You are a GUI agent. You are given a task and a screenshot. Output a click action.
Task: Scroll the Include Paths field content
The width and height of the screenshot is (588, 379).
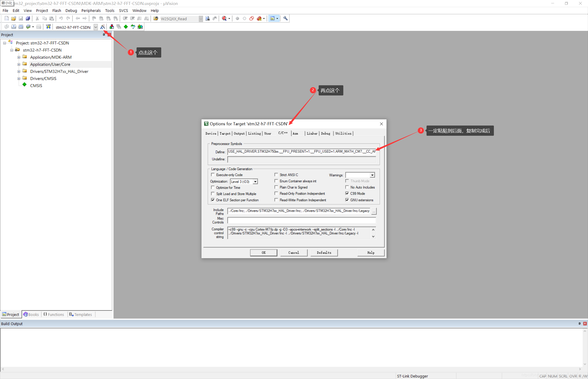373,211
